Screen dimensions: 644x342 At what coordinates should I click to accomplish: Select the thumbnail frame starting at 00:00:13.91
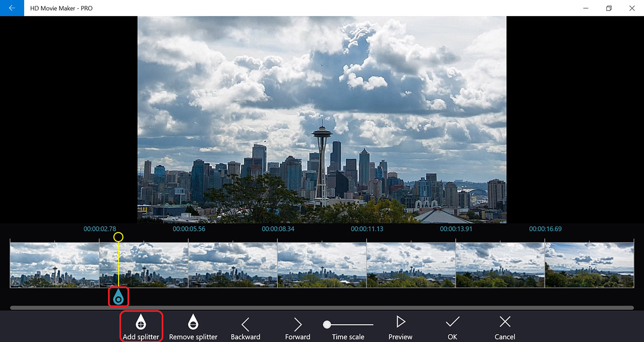pyautogui.click(x=500, y=265)
